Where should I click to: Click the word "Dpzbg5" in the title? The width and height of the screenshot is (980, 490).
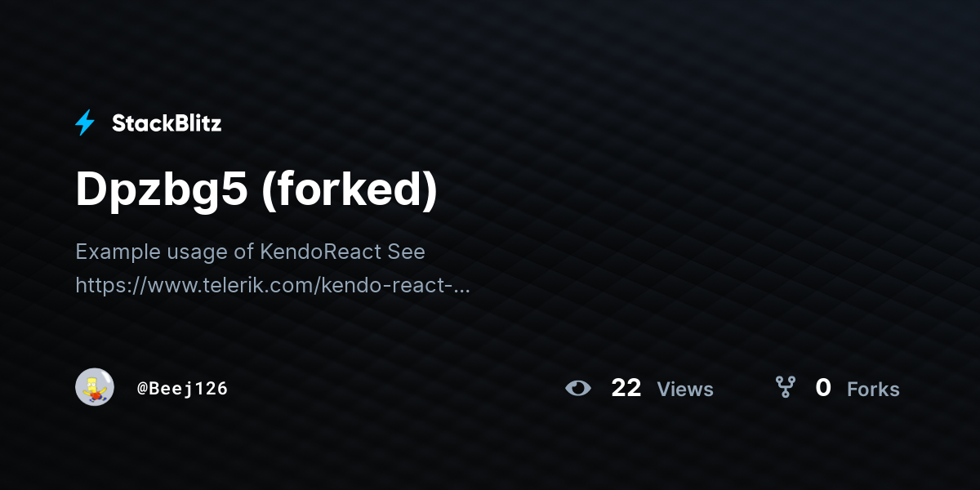(x=162, y=190)
